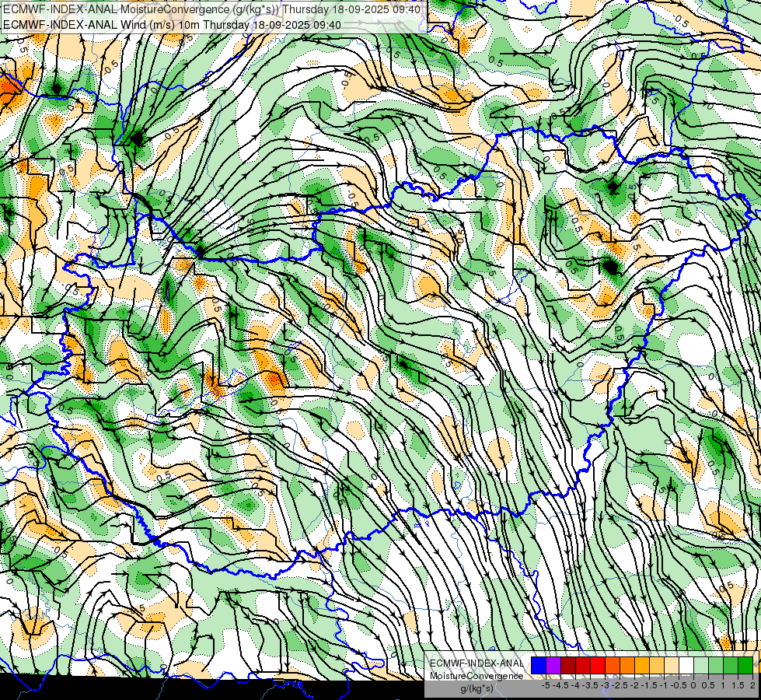Click the 'Wind (m/s) 10m' title line
761x700 pixels.
pos(172,25)
